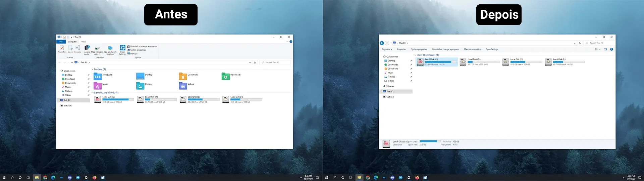Open address history dropdown in Depois window
644x181 pixels.
pos(575,43)
